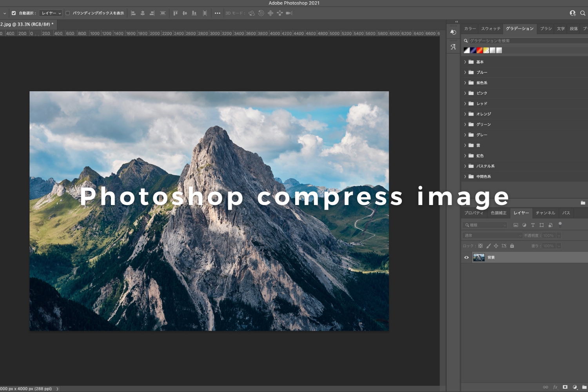
Task: Open the tool preset picker chevron
Action: (4, 13)
